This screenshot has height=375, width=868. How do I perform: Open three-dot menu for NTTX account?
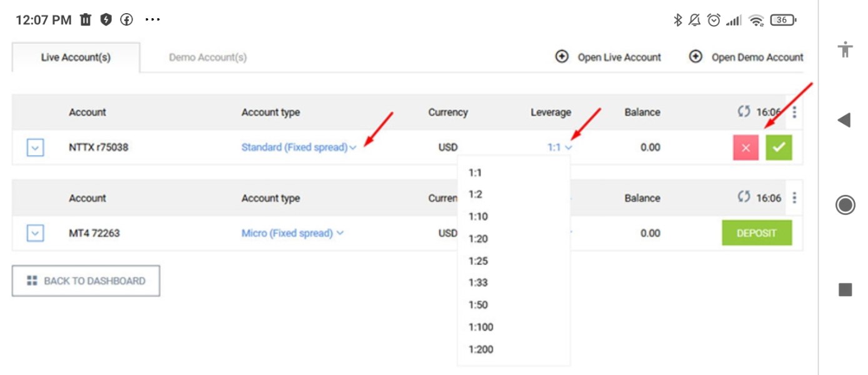click(794, 112)
